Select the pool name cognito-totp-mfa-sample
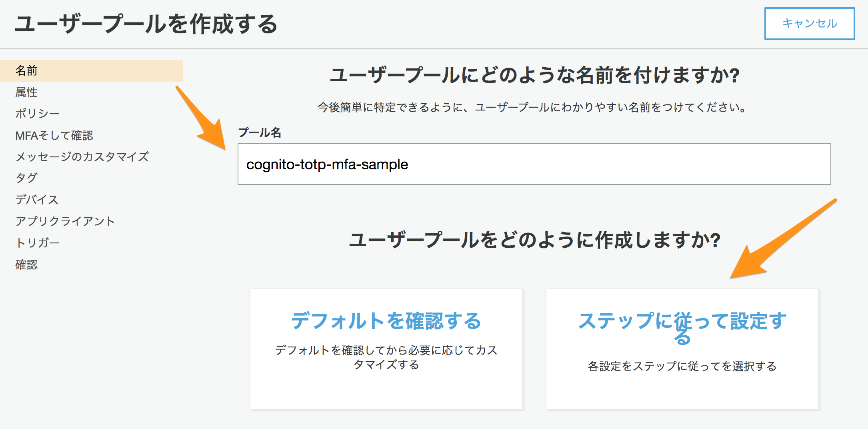Screen dimensions: 868x429 coord(327,164)
